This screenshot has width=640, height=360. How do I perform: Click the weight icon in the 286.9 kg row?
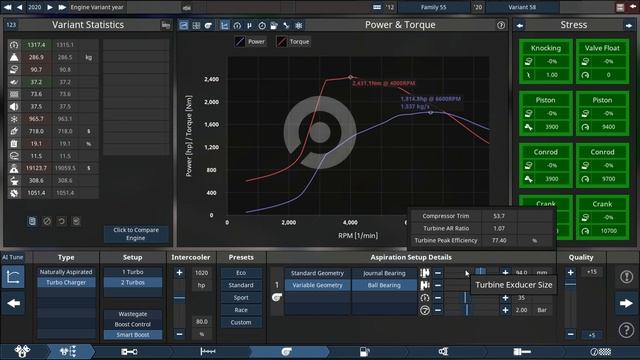(14, 57)
